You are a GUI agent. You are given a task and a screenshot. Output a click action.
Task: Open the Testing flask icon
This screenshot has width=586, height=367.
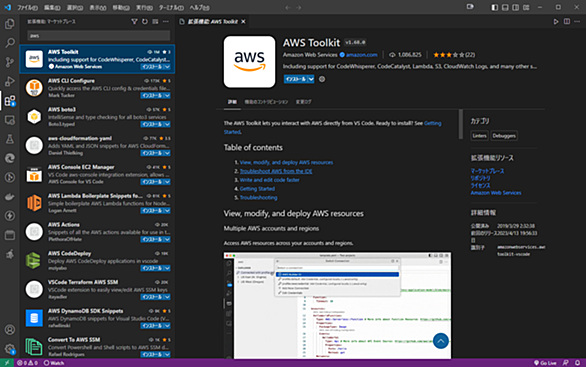(x=10, y=139)
